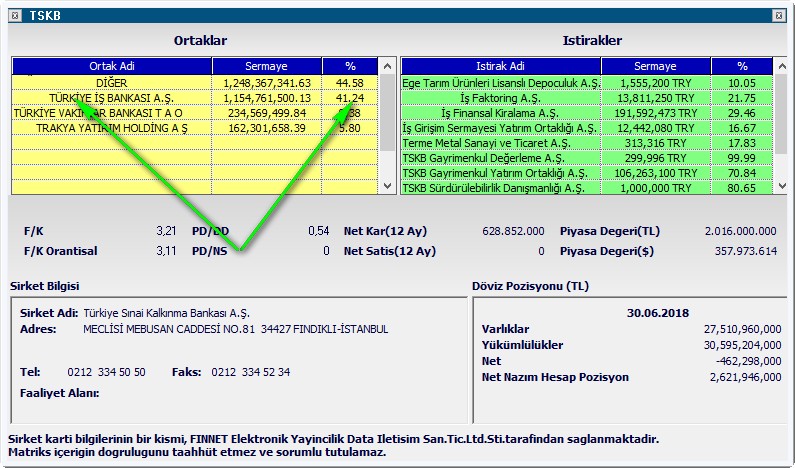795x468 pixels.
Task: Click capital value 234,569,499.84
Action: 267,113
